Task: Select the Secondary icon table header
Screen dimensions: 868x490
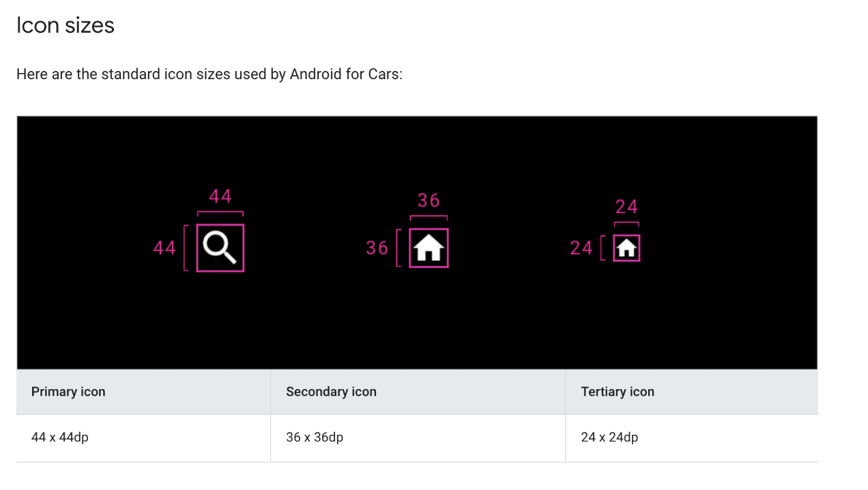Action: point(418,392)
